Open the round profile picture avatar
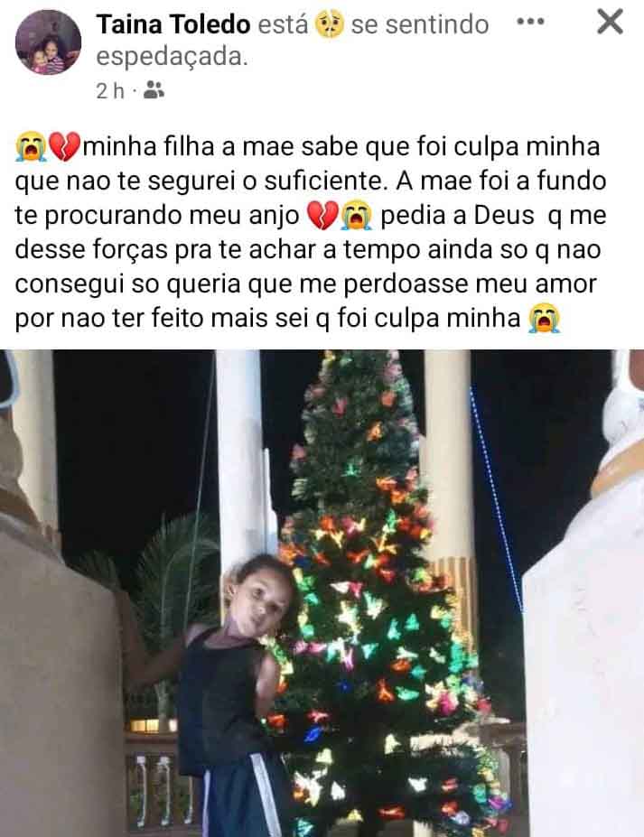 48,42
